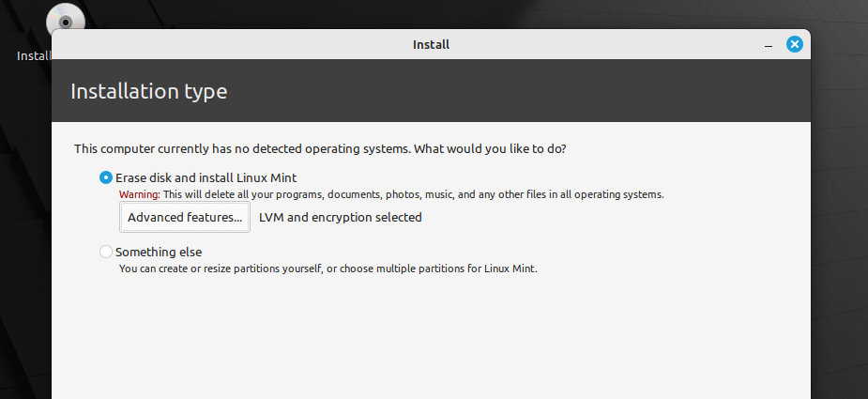Minimize the Install window

click(769, 45)
